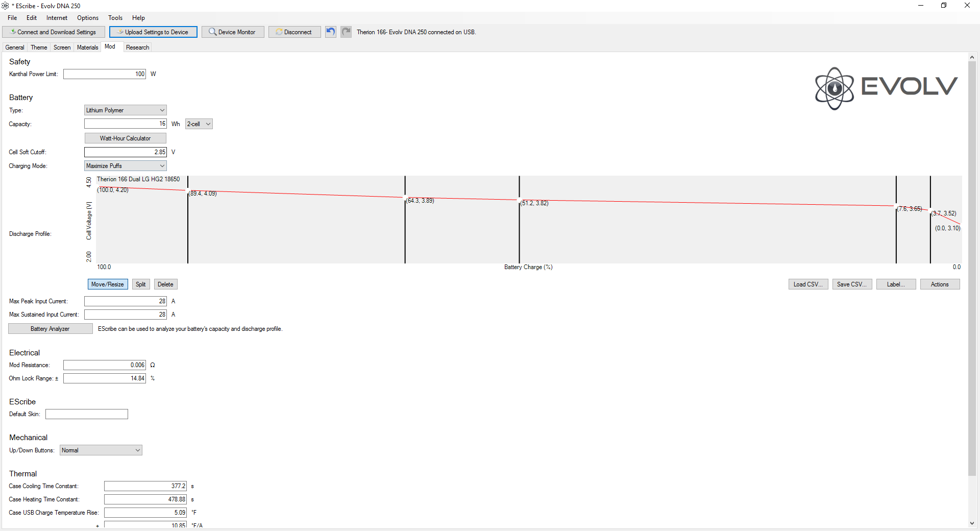Viewport: 980px width, 531px height.
Task: Expand the battery Type dropdown
Action: tap(126, 110)
